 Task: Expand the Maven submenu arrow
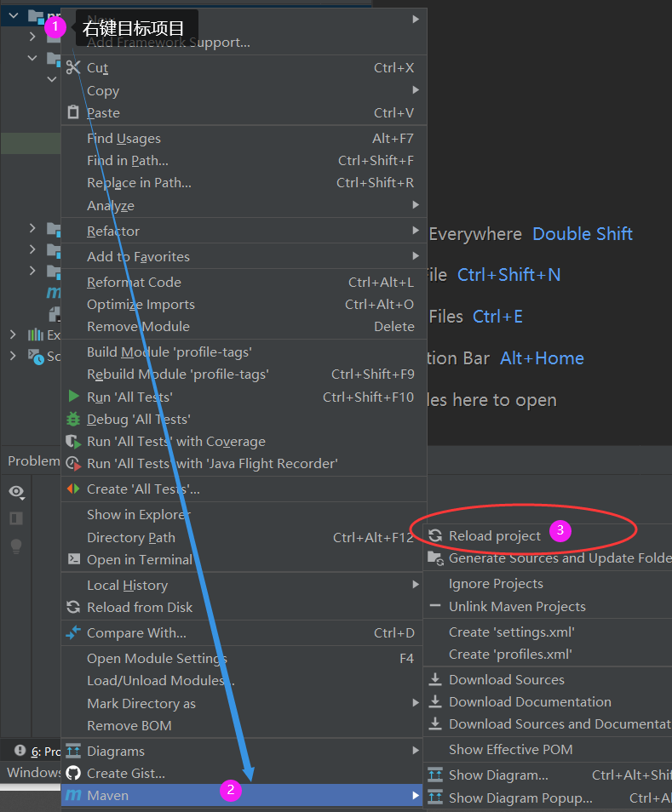click(x=416, y=795)
